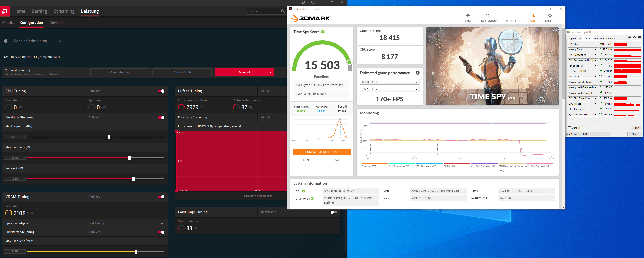Open the Speicherzeitgabe Fast Timing dropdown

click(162, 223)
